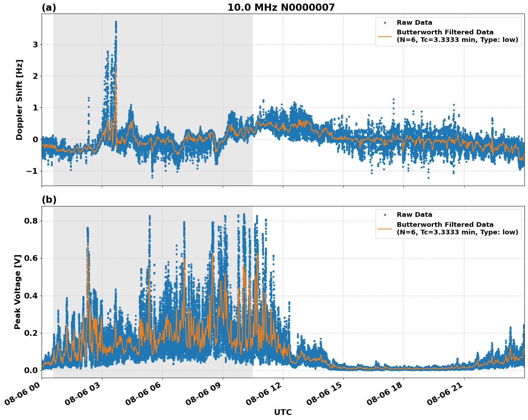The image size is (528, 420).
Task: Click the title 10.0 MHz N0000007
Action: (282, 6)
